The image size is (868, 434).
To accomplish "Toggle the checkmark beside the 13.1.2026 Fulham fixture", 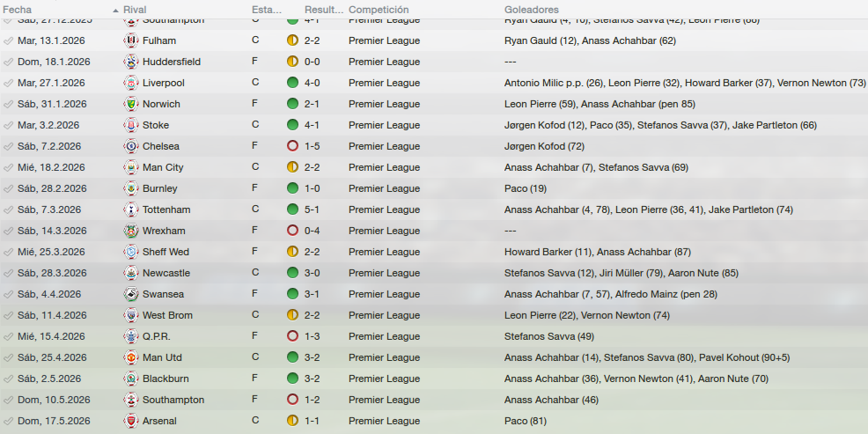I will 8,41.
